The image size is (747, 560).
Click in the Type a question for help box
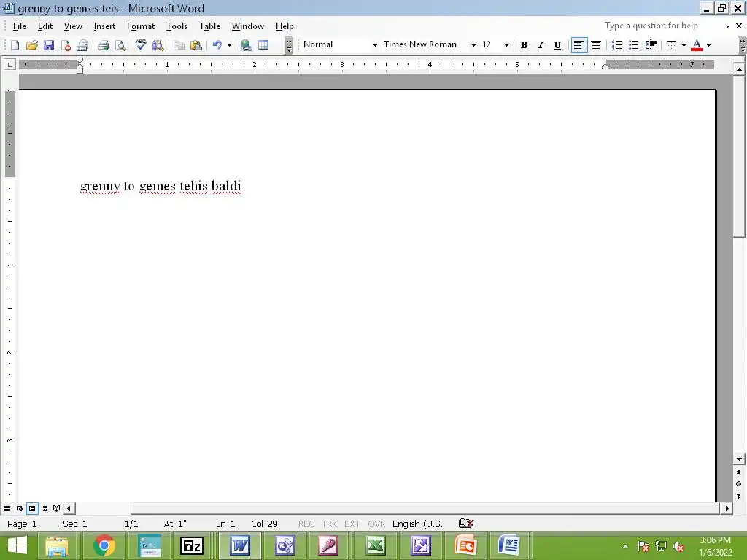[x=661, y=26]
